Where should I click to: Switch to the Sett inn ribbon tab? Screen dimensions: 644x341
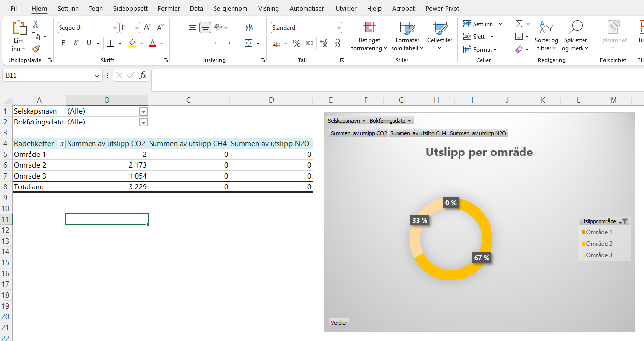(68, 8)
